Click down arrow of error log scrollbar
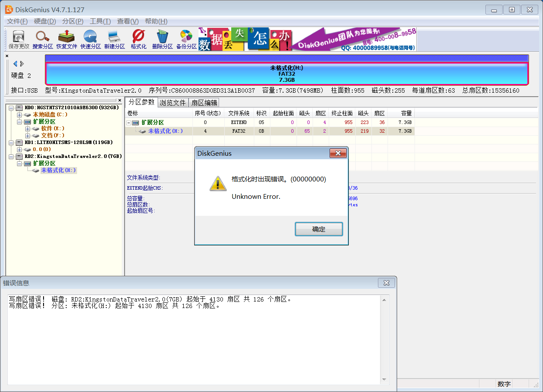 click(384, 380)
